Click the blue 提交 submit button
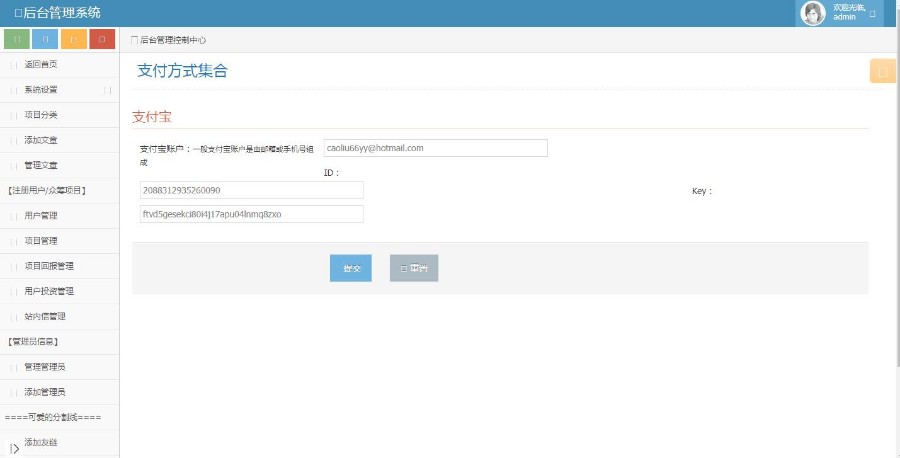Viewport: 900px width, 458px height. [351, 268]
